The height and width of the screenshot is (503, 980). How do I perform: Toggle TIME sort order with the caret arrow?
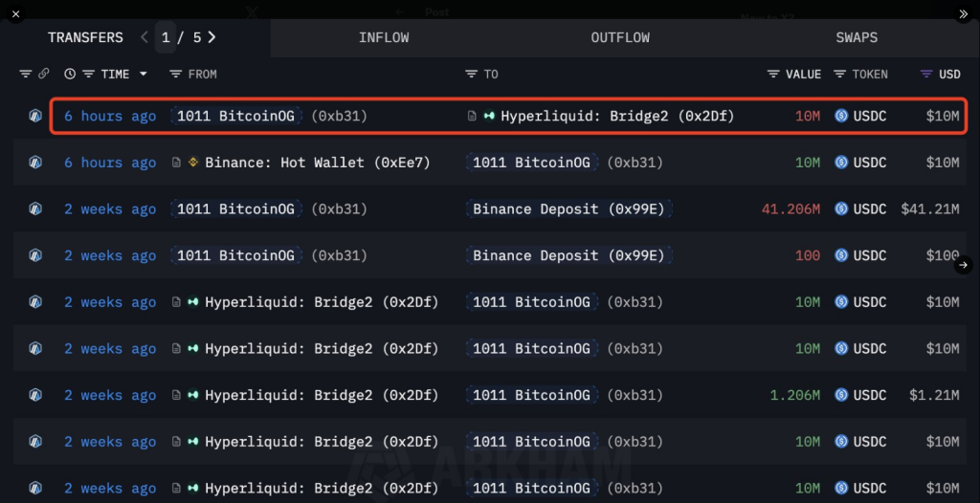pos(144,74)
